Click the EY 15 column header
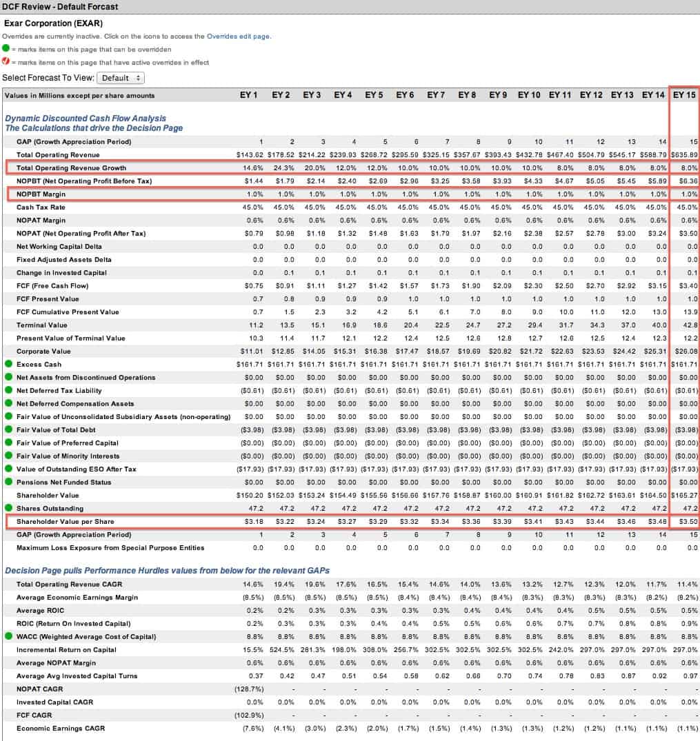Image resolution: width=700 pixels, height=741 pixels. click(684, 95)
